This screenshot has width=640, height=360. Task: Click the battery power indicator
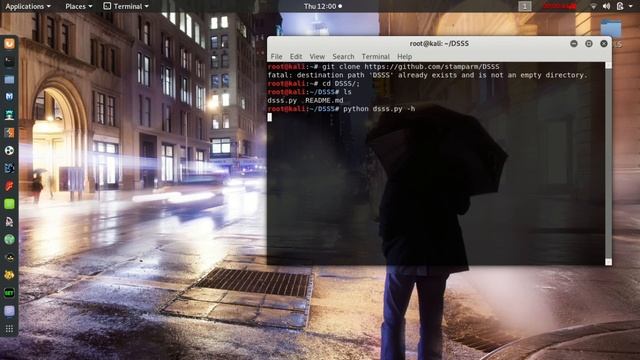click(x=620, y=6)
